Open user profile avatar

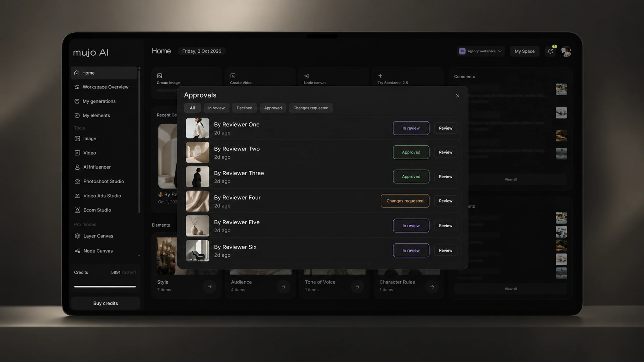pyautogui.click(x=566, y=51)
